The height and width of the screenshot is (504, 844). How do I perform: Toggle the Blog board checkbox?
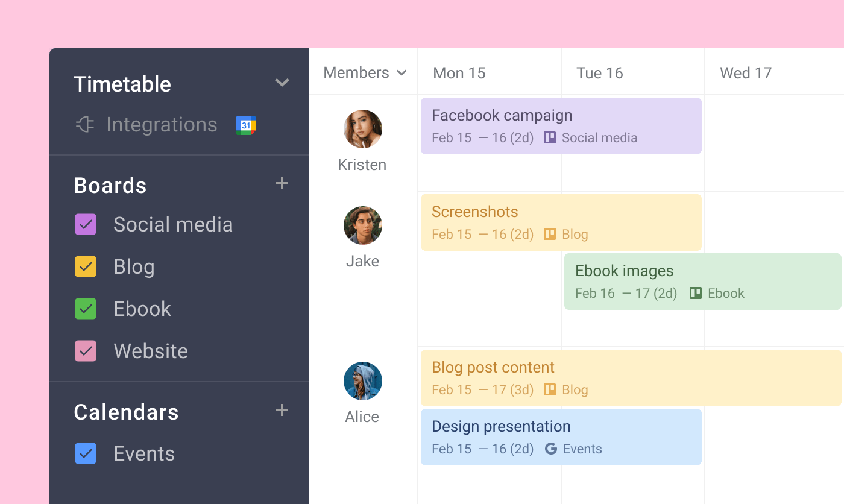click(86, 266)
